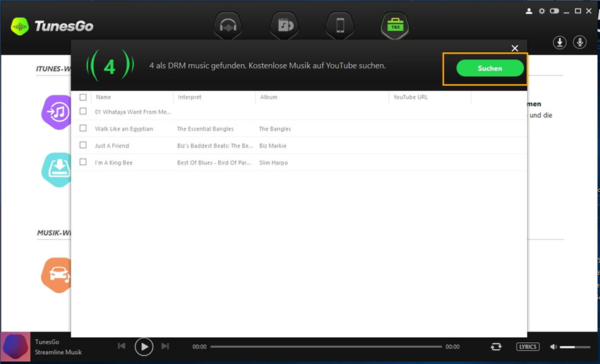This screenshot has height=364, width=600.
Task: Enable the select-all checkbox in header
Action: pos(83,97)
